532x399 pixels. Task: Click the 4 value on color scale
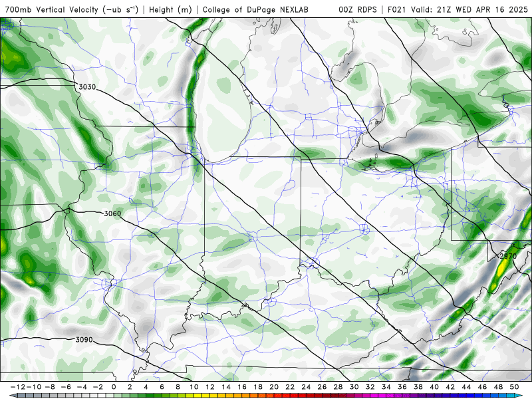pyautogui.click(x=146, y=387)
